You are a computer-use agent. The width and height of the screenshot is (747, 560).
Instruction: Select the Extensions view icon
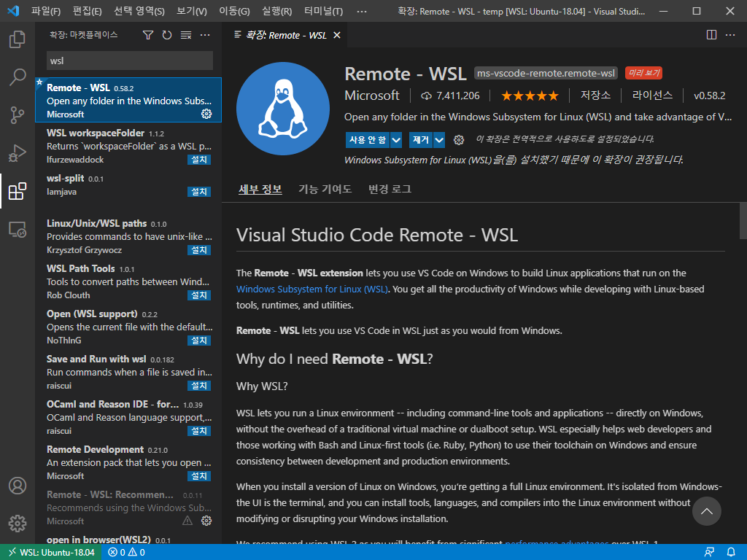click(18, 191)
